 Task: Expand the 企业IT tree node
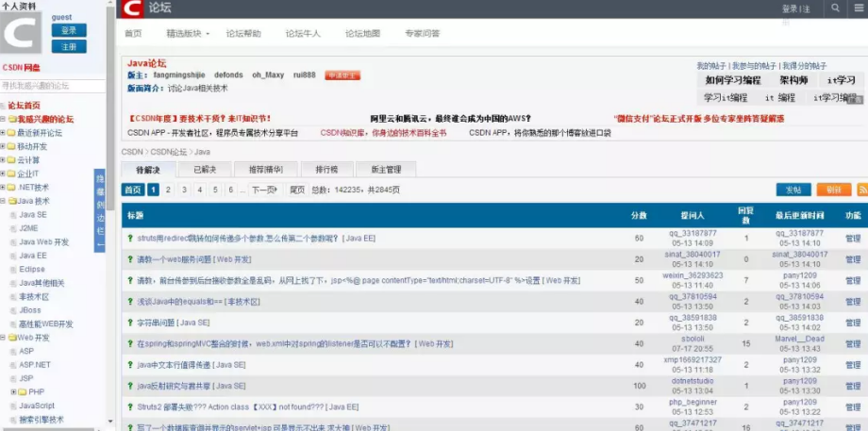pyautogui.click(x=3, y=174)
